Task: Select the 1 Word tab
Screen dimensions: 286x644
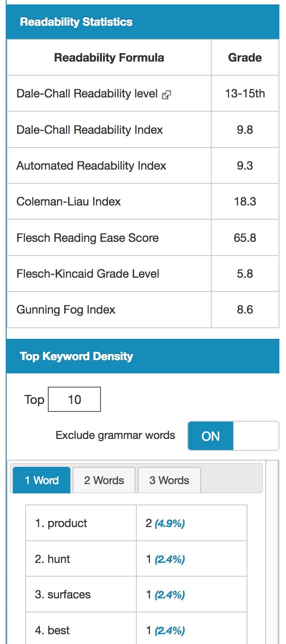Action: coord(41,480)
